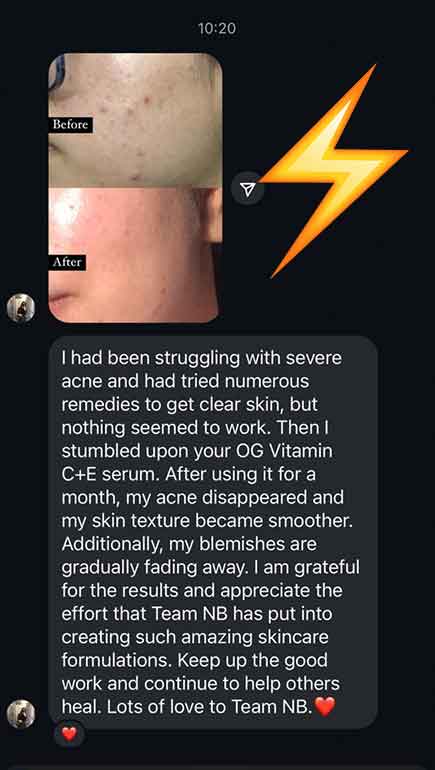
Task: Open the Before skin photo half
Action: point(136,120)
